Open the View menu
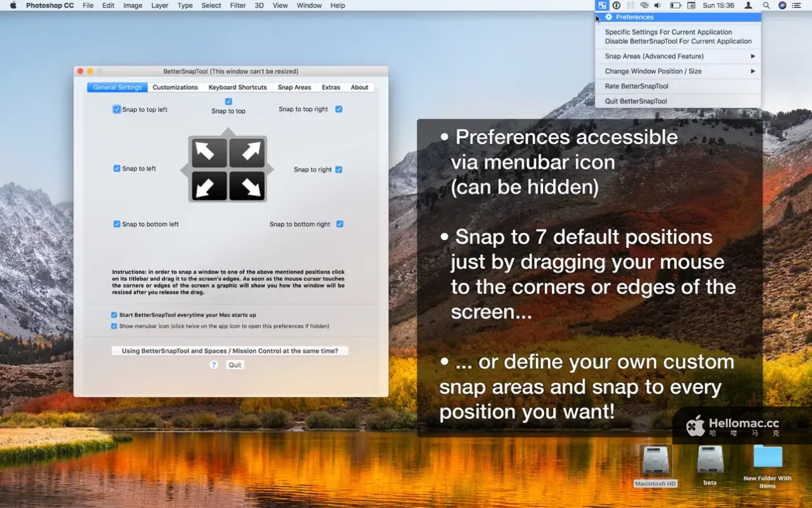The width and height of the screenshot is (812, 508). 280,5
